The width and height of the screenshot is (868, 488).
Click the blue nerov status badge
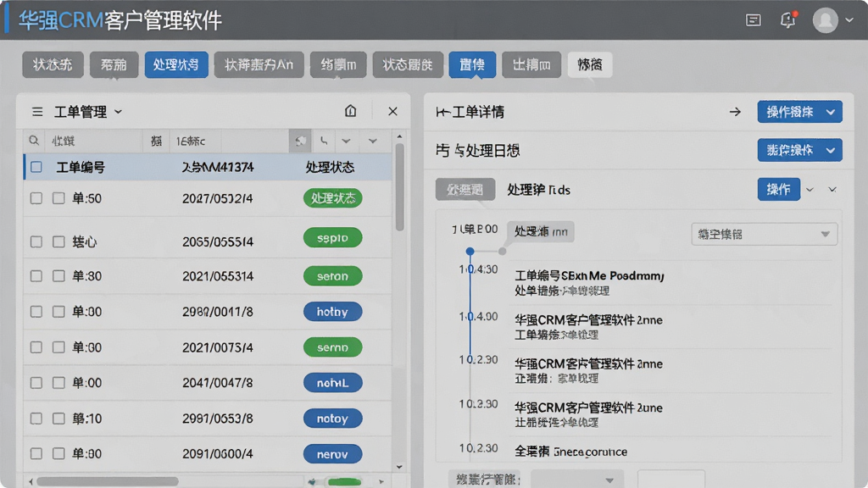tap(332, 454)
